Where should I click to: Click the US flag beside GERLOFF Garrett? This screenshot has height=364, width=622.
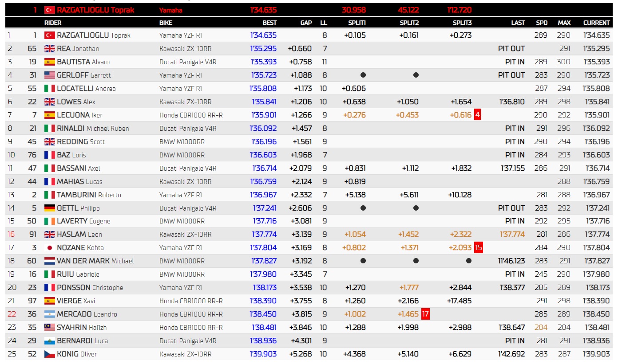pyautogui.click(x=49, y=75)
